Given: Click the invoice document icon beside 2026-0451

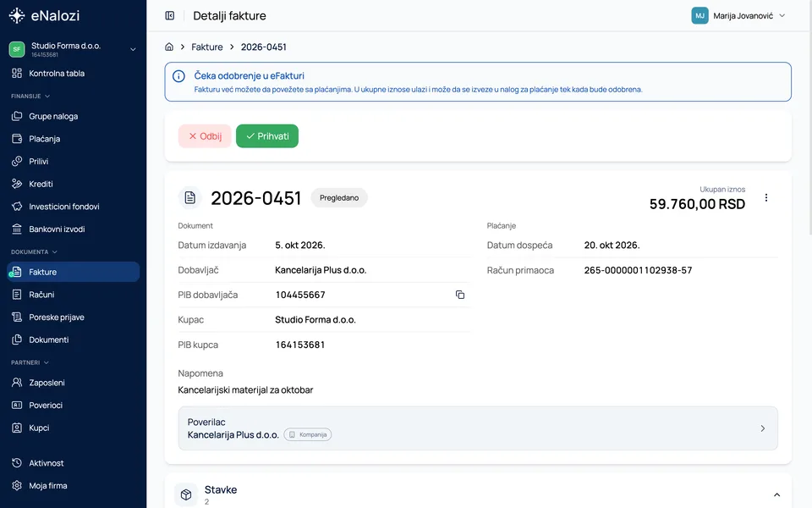Looking at the screenshot, I should pos(190,197).
